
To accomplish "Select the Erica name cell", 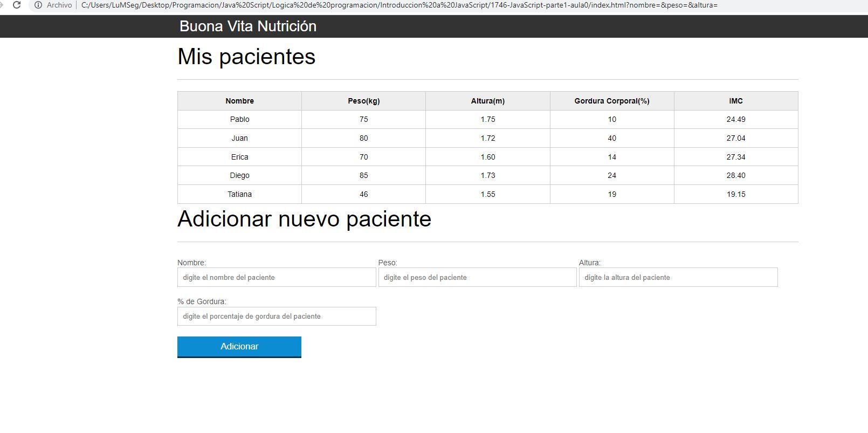I will point(240,157).
